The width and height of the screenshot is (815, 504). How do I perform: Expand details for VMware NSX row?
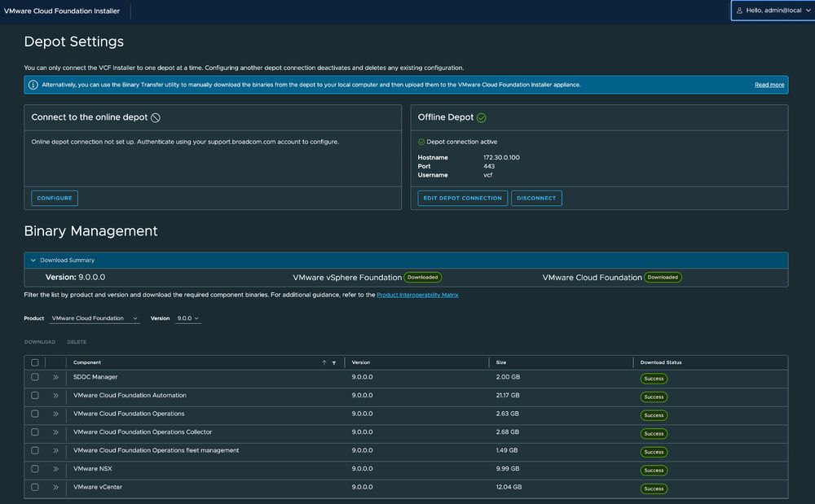tap(55, 469)
